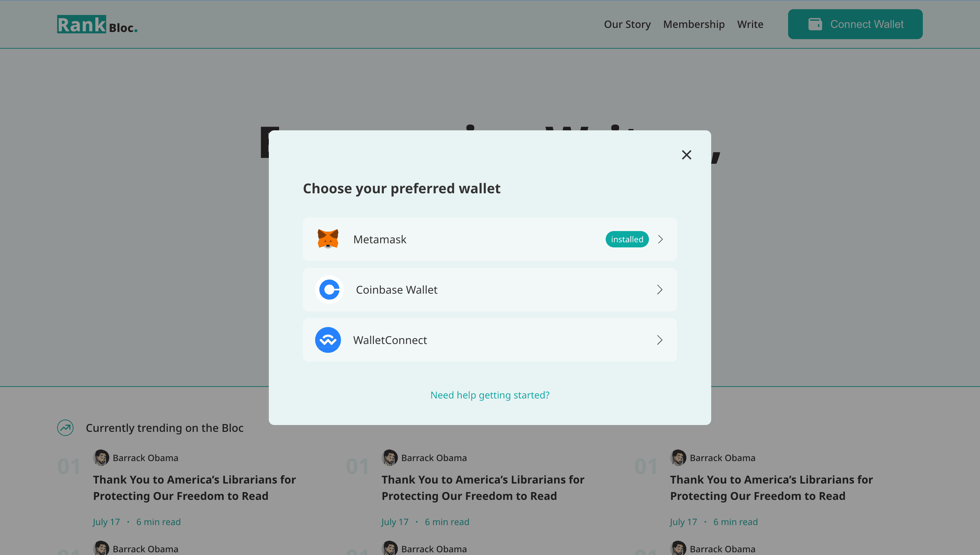
Task: Click the Metamask fox icon
Action: (x=328, y=239)
